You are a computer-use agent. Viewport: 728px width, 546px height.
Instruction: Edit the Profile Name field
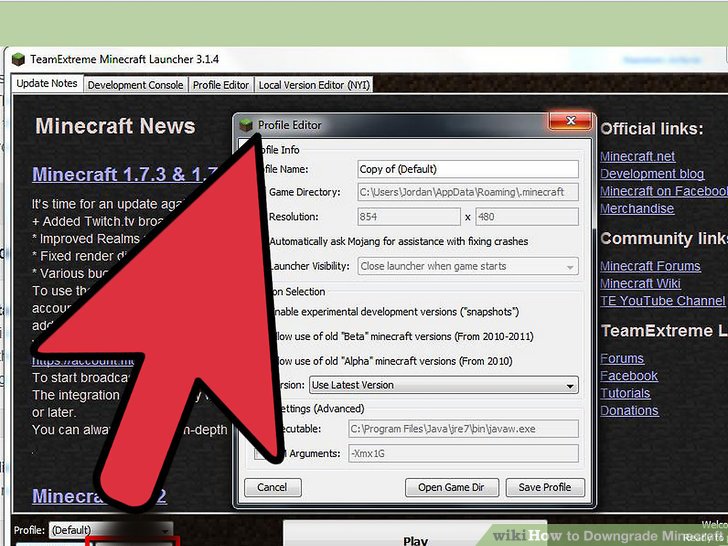coord(468,169)
